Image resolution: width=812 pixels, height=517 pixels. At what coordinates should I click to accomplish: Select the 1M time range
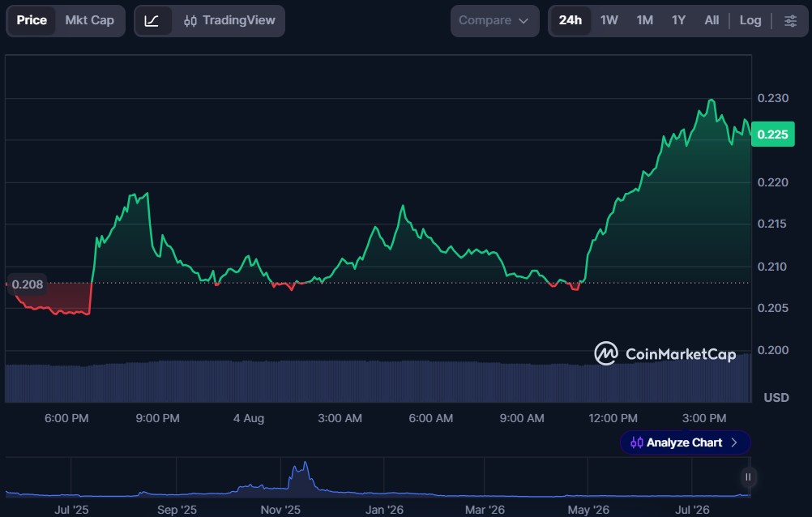tap(645, 21)
